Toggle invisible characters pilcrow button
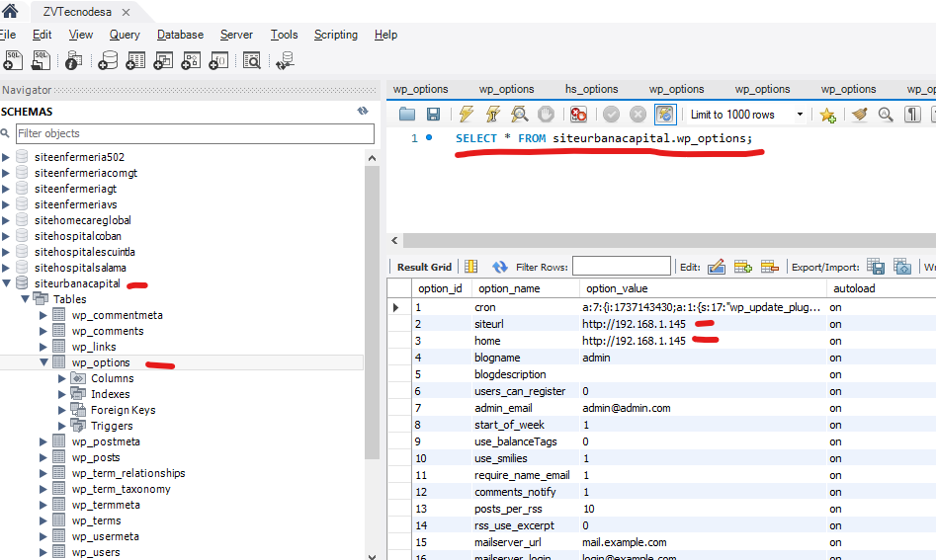The width and height of the screenshot is (936, 560). (912, 115)
